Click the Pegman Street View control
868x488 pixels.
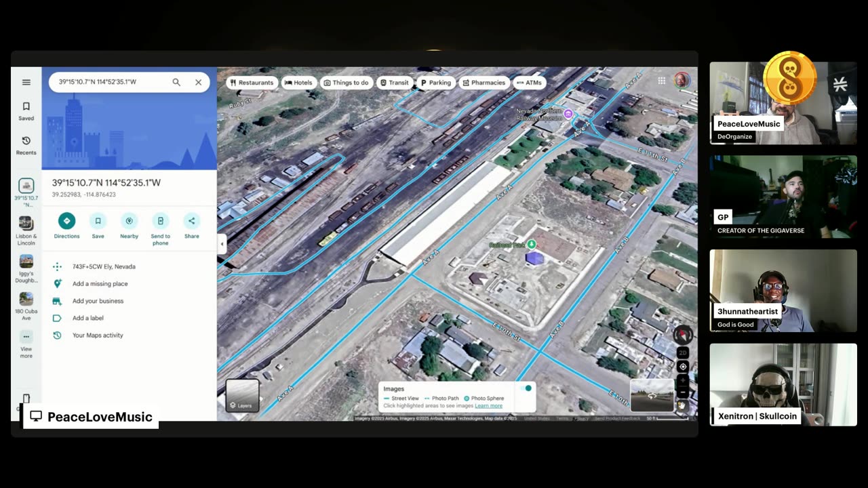682,405
